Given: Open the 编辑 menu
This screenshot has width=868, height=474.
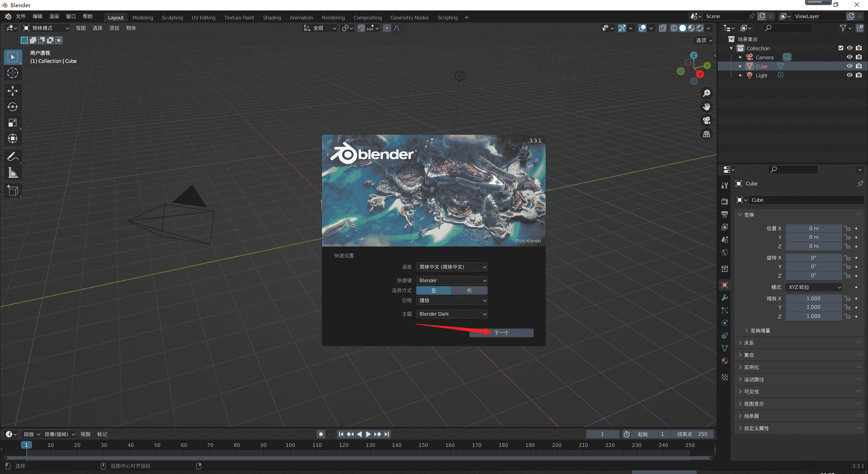Looking at the screenshot, I should click(38, 16).
